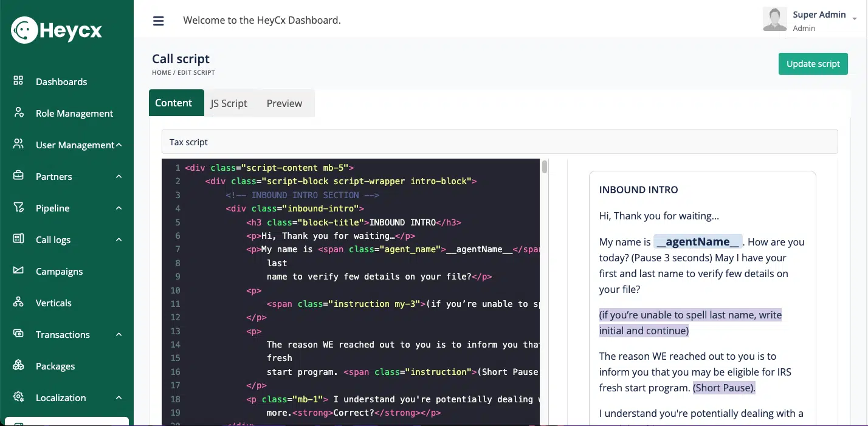Click the Super Admin avatar picture
The width and height of the screenshot is (868, 426).
click(775, 19)
